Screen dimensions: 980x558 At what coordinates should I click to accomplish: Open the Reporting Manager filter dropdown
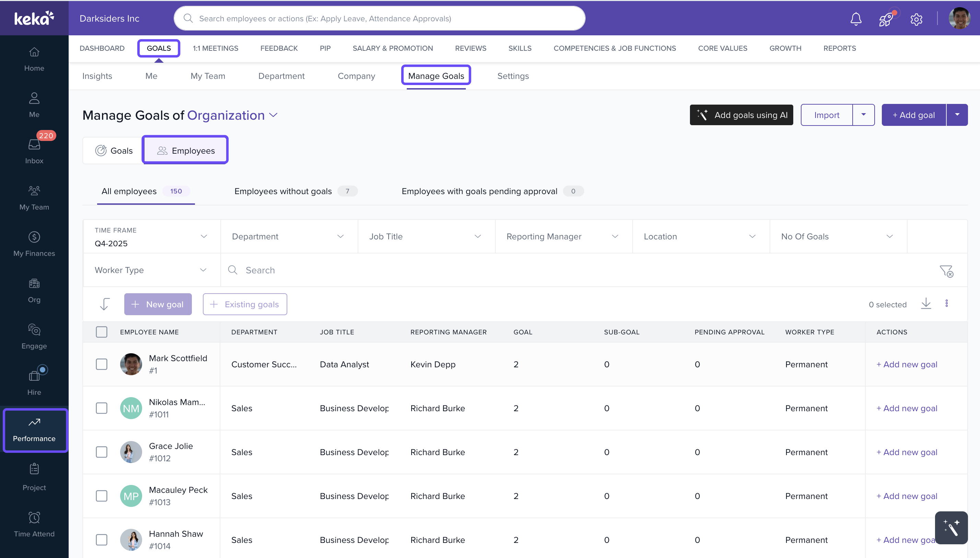pyautogui.click(x=563, y=236)
